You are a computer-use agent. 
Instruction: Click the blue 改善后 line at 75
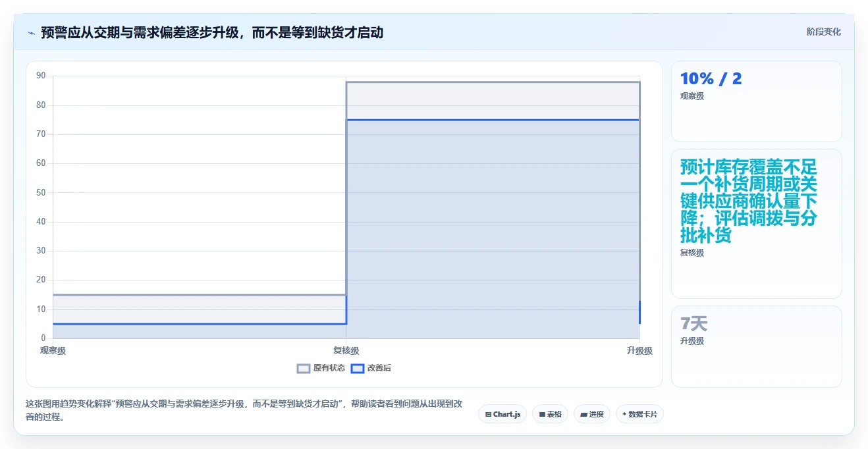pyautogui.click(x=493, y=120)
